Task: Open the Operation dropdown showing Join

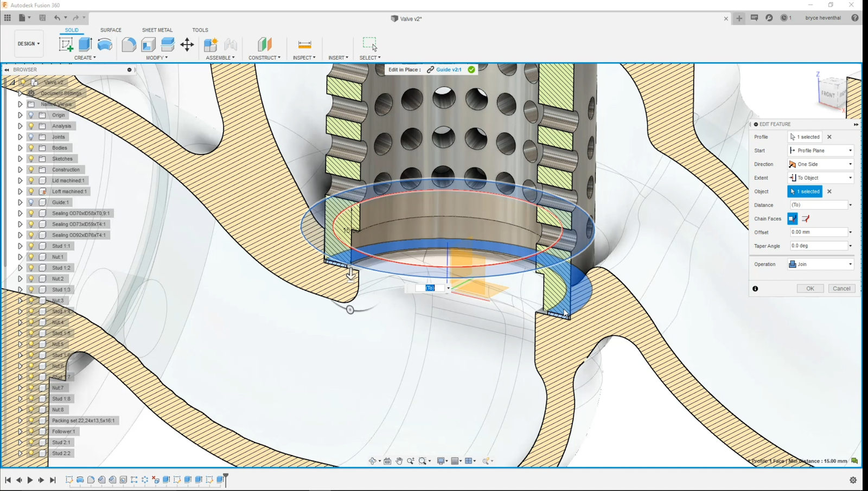Action: click(x=821, y=264)
